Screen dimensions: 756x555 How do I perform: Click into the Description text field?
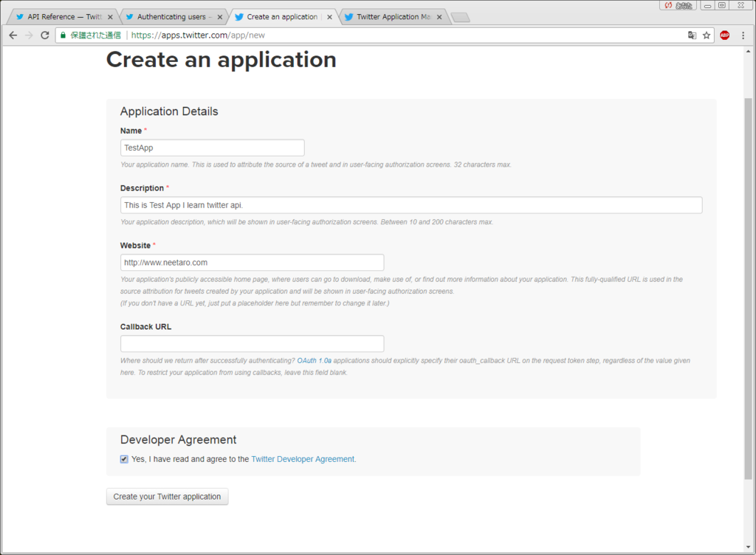click(x=410, y=205)
